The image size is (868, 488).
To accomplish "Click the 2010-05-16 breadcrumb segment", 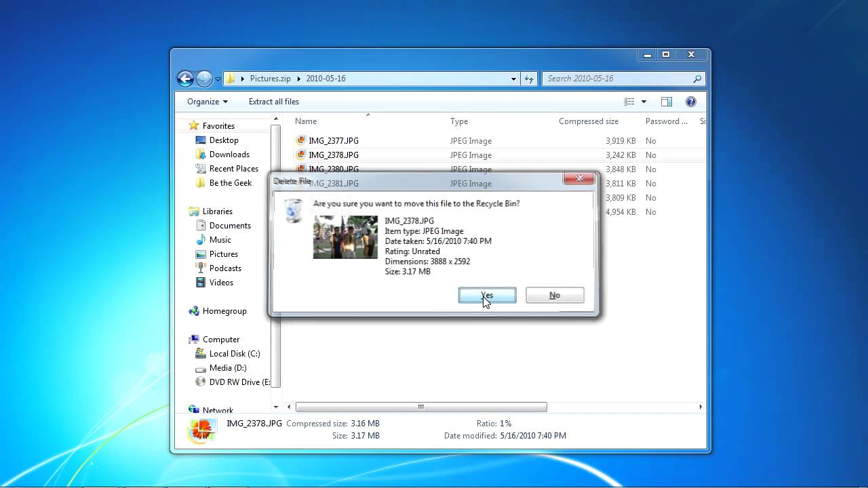I will [x=325, y=79].
